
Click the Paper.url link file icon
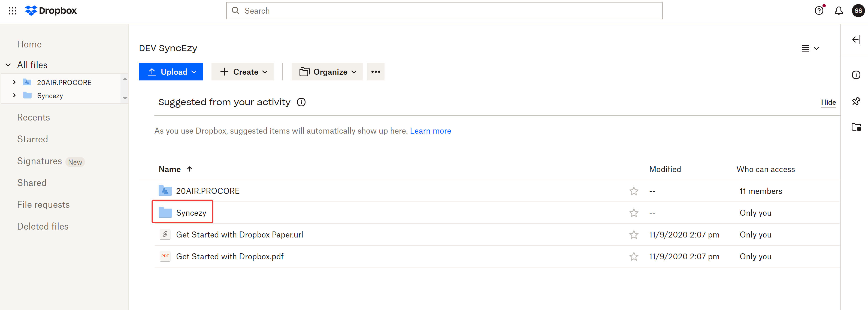click(165, 234)
